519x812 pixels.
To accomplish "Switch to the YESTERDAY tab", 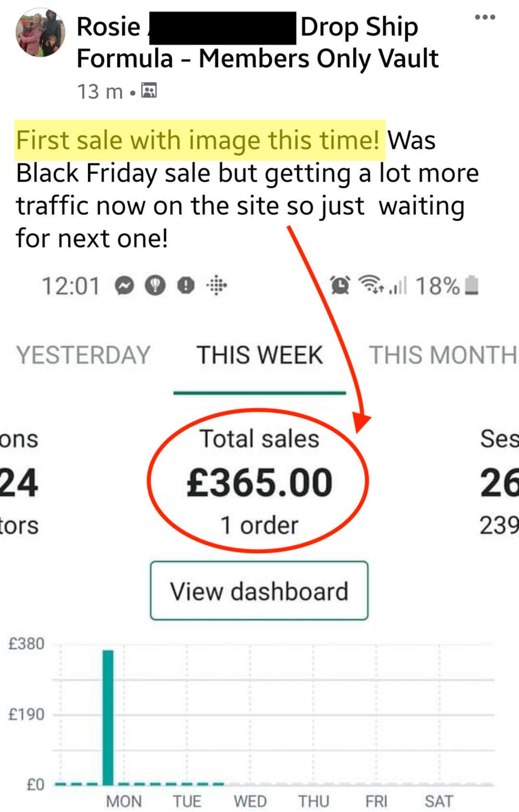I will (83, 355).
